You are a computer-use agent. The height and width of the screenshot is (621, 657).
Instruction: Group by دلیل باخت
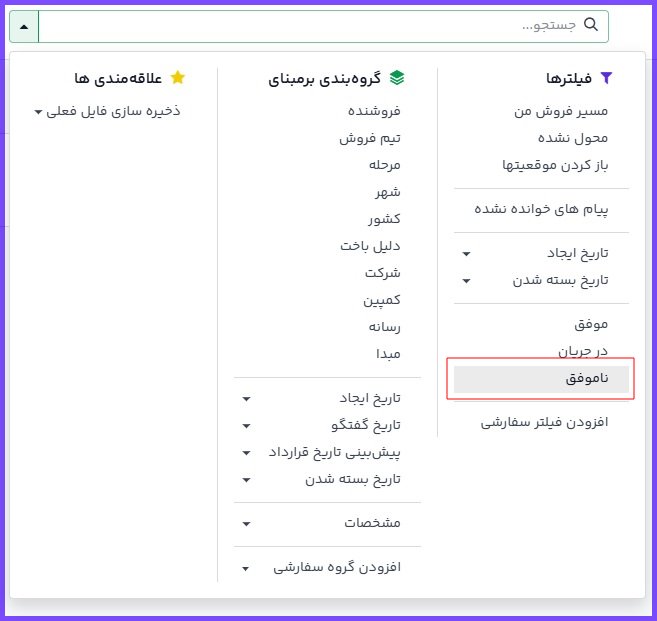coord(370,245)
